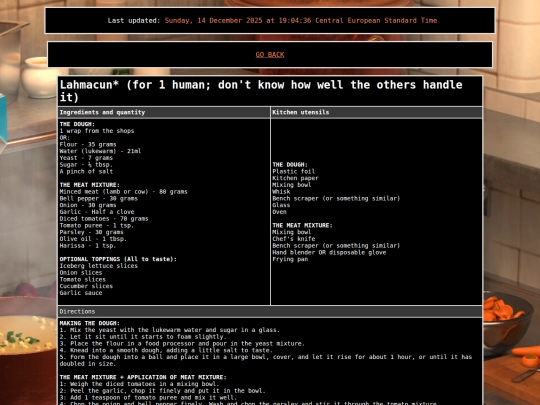Click 'Frying pan' utensil
This screenshot has height=405, width=540.
pos(290,259)
